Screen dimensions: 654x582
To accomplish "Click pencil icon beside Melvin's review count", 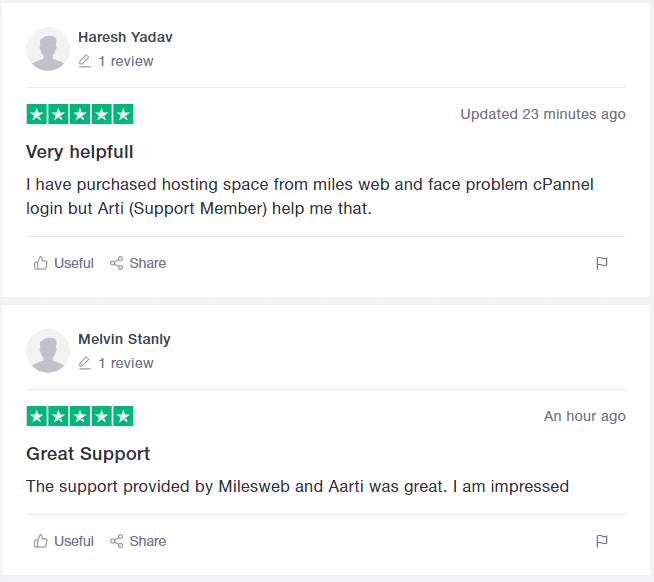I will coord(85,363).
